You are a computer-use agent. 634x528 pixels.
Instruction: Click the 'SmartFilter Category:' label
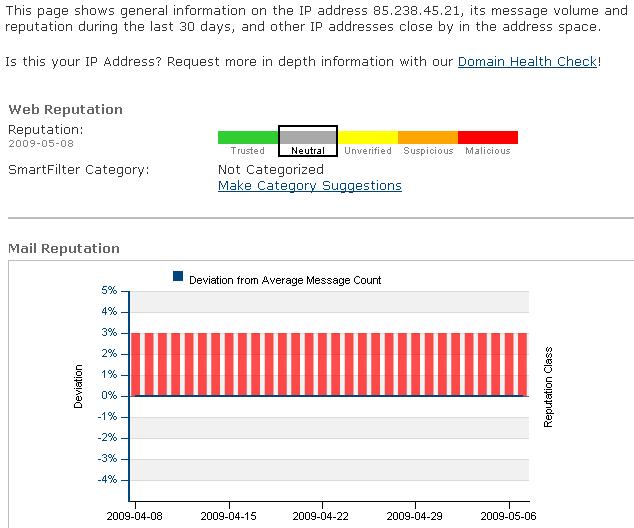(79, 169)
